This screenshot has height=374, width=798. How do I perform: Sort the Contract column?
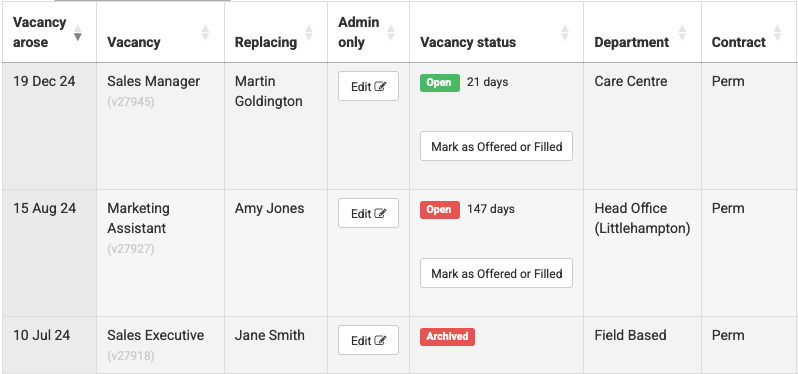click(x=777, y=33)
